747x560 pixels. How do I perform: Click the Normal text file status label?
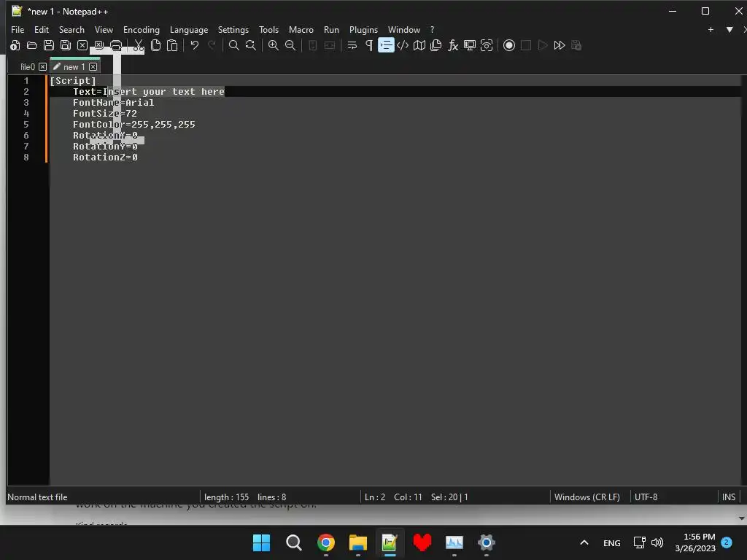(x=37, y=497)
